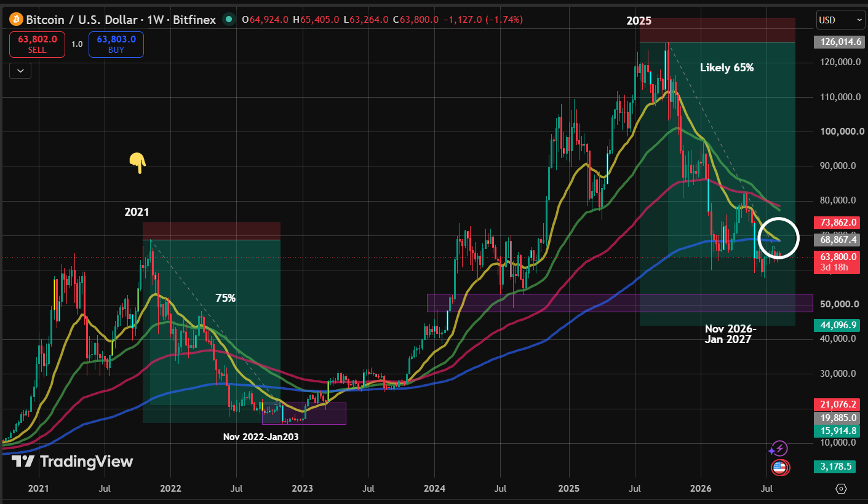This screenshot has height=504, width=868.
Task: Click the close value C63,800.0 in legend
Action: [x=415, y=20]
